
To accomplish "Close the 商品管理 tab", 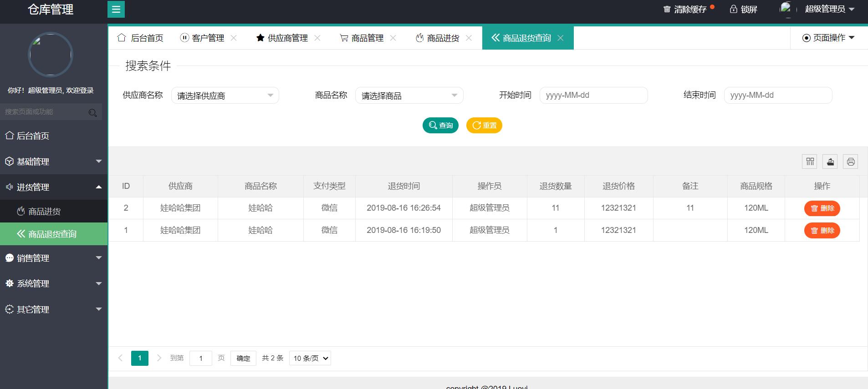I will [393, 38].
